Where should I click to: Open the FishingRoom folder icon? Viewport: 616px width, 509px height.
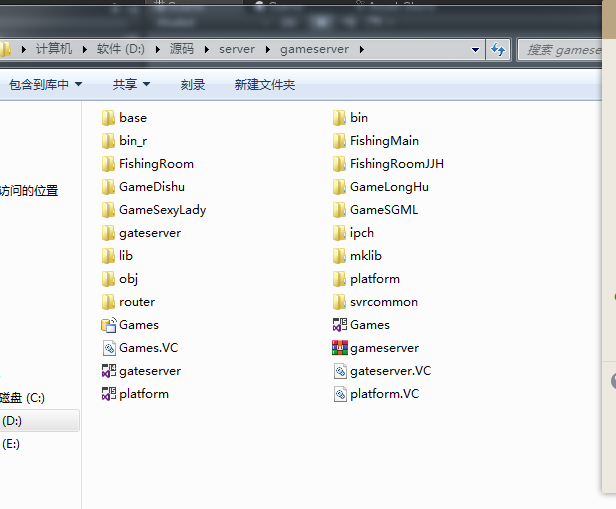109,164
